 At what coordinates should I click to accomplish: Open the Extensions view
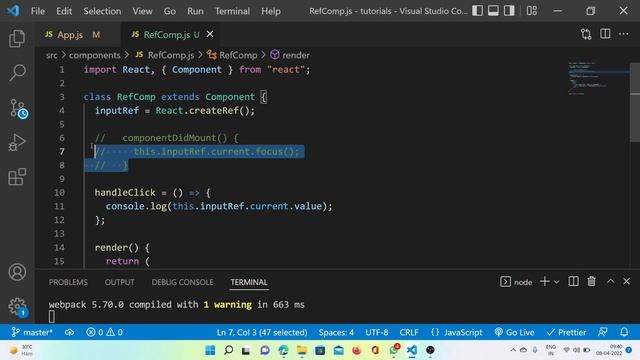point(17,176)
